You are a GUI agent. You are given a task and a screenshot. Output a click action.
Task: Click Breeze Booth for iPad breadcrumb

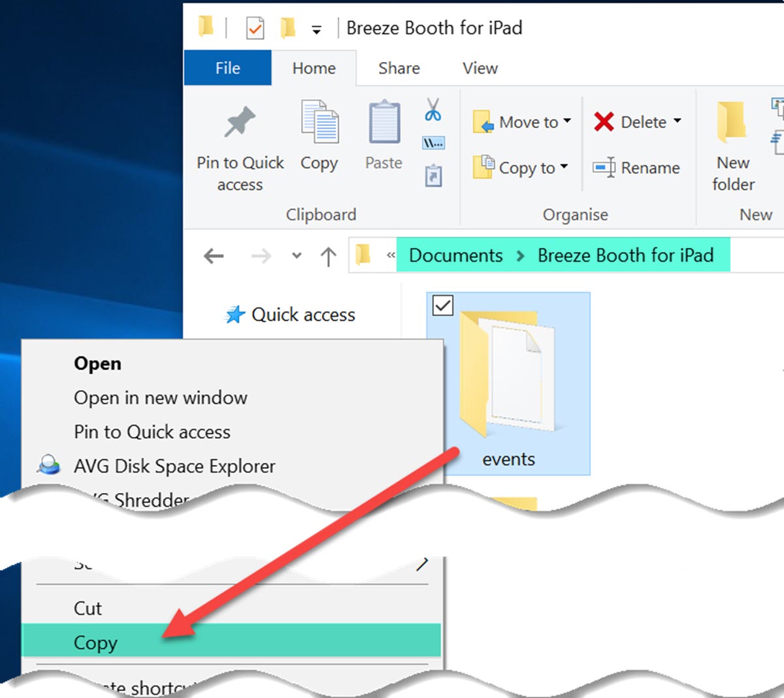[625, 255]
